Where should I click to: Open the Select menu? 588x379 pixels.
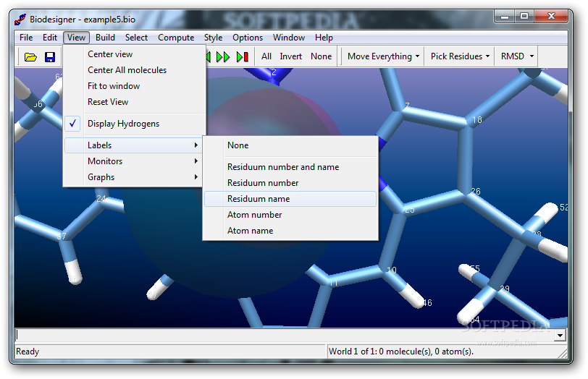(x=136, y=38)
